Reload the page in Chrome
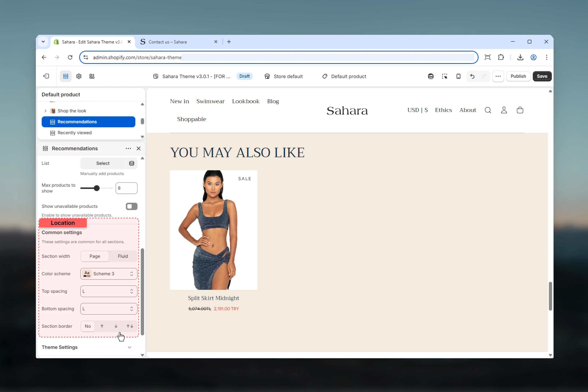The height and width of the screenshot is (392, 588). coord(70,57)
